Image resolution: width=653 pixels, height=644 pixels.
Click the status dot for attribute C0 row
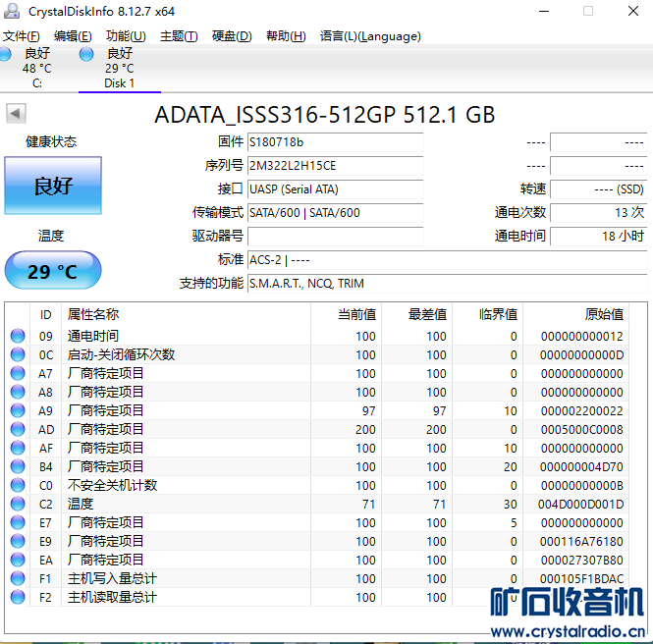18,485
